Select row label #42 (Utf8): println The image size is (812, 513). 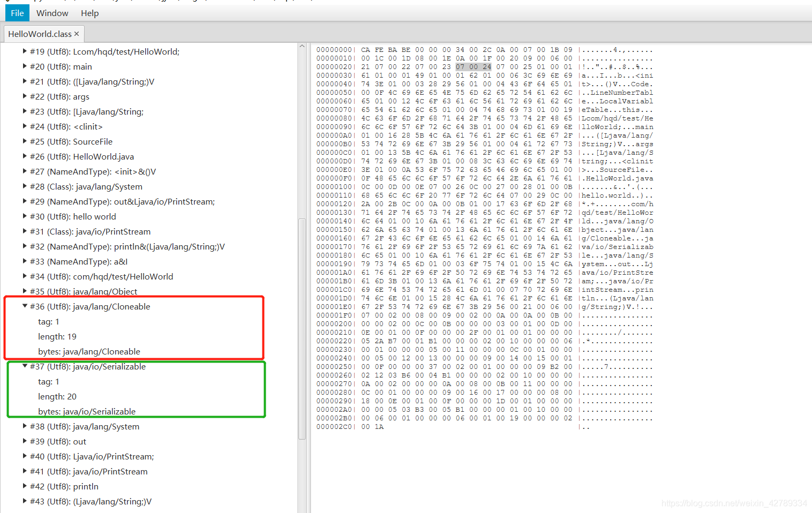(x=64, y=486)
